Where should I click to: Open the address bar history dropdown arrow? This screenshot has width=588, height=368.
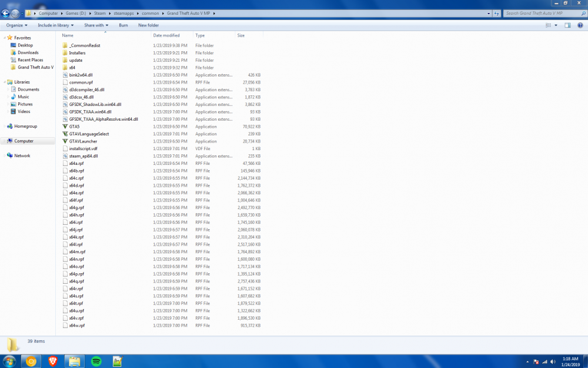[x=488, y=13]
